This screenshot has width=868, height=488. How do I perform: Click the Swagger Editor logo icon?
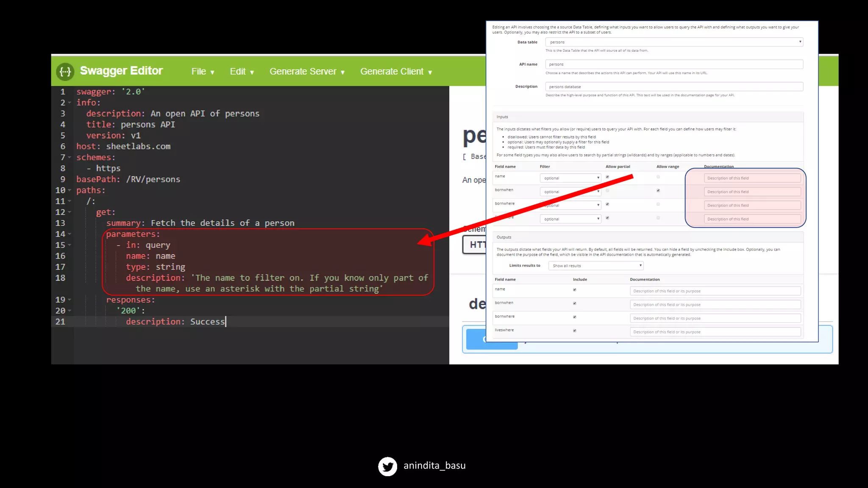pyautogui.click(x=65, y=72)
